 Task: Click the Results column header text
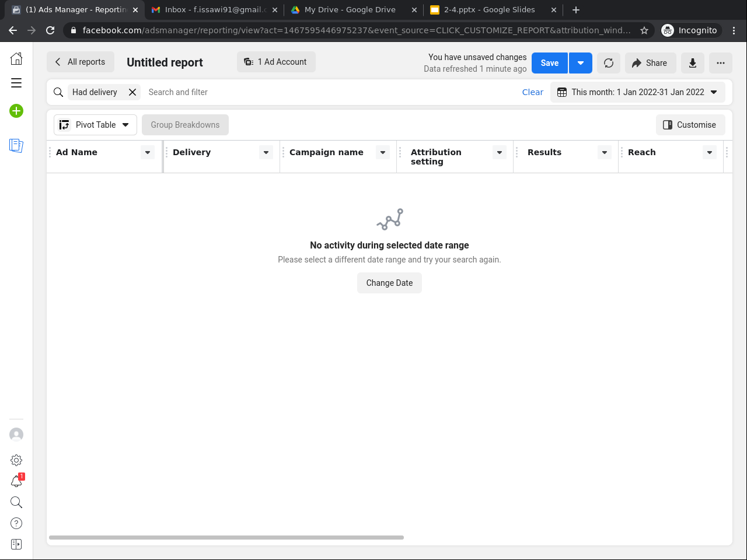(x=544, y=152)
